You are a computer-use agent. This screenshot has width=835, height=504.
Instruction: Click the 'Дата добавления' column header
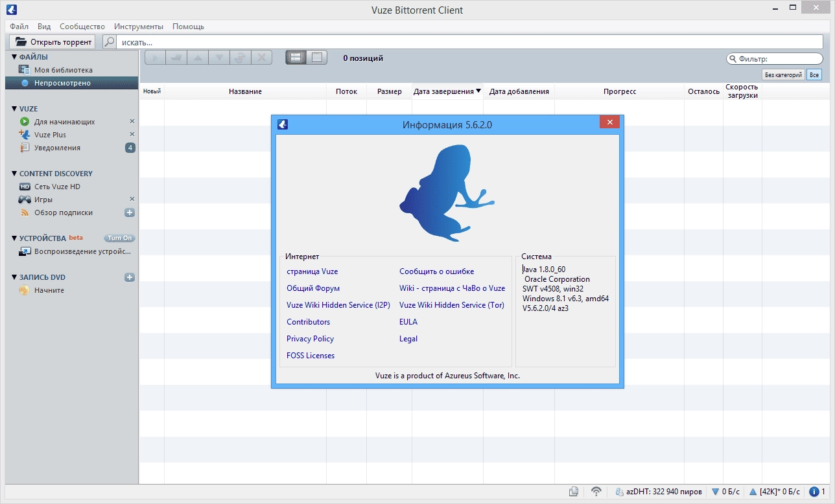point(519,91)
